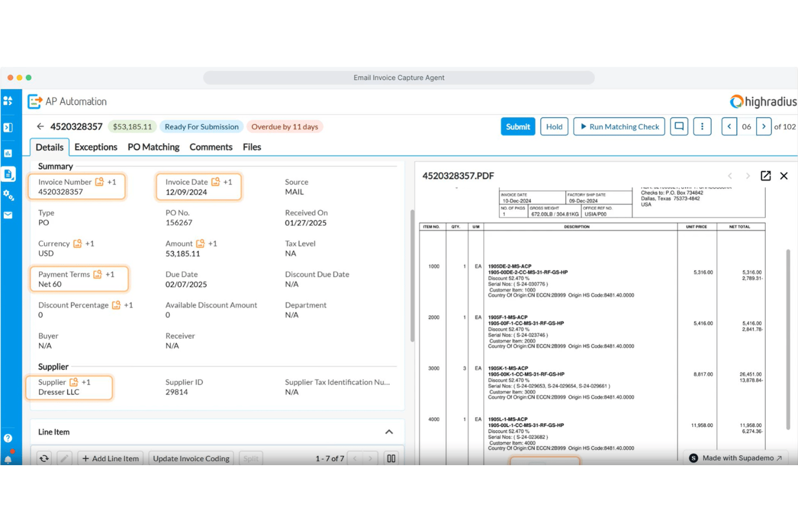
Task: Click the Received On value 01/27/2025
Action: pos(306,223)
